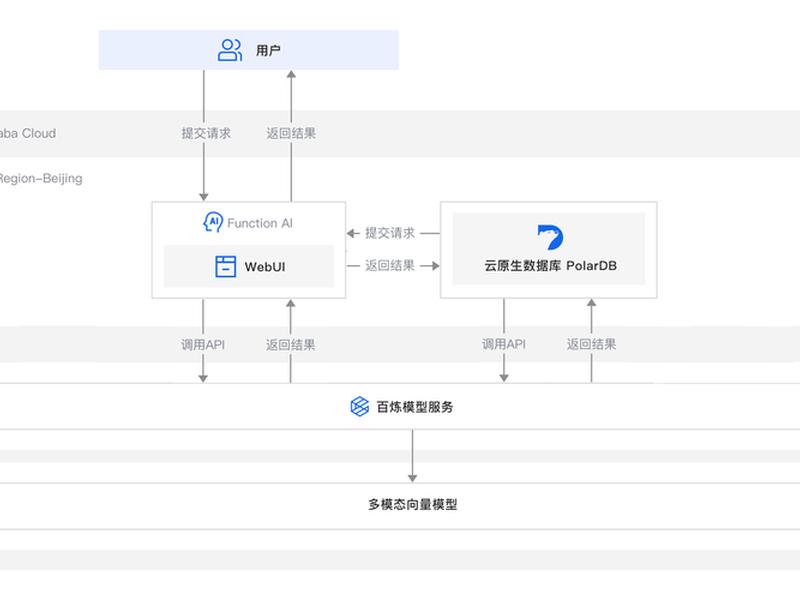800x600 pixels.
Task: Click the Region–Beijing text
Action: pos(40,179)
